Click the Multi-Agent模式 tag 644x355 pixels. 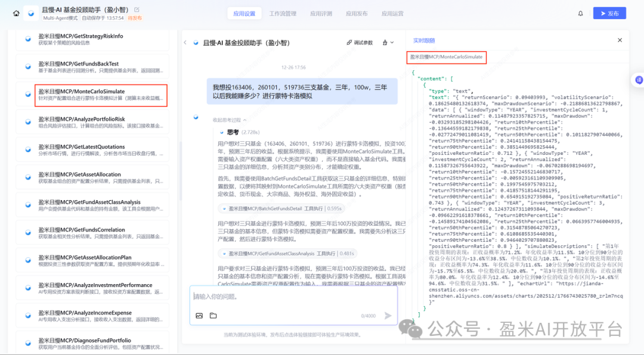pyautogui.click(x=60, y=18)
